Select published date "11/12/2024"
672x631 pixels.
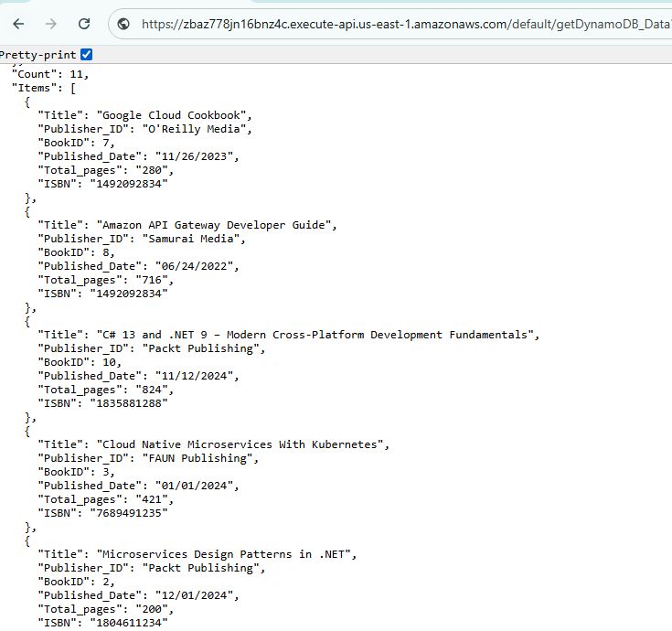[194, 376]
